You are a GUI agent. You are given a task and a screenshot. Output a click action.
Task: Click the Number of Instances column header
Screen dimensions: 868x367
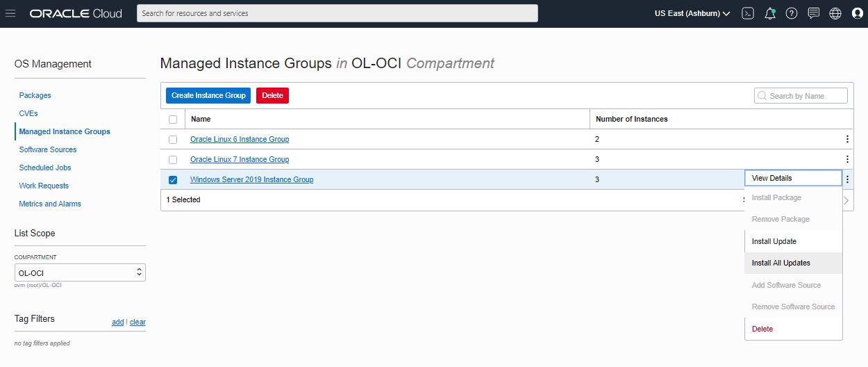coord(632,119)
